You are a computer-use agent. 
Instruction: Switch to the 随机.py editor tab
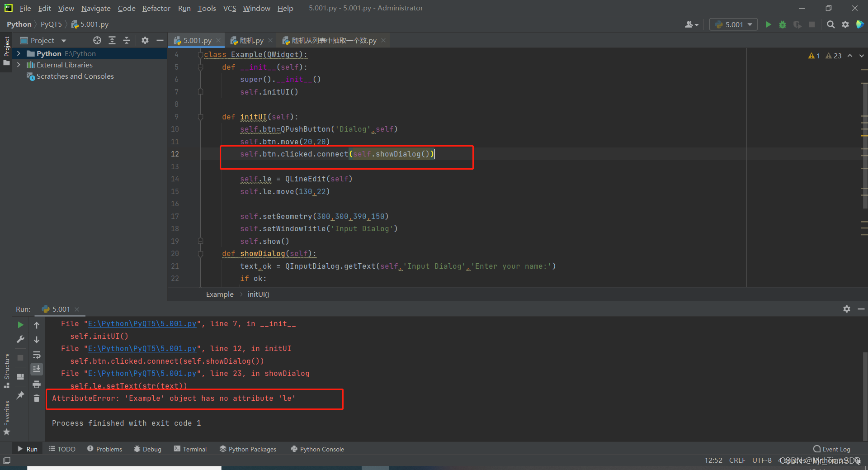pos(251,40)
